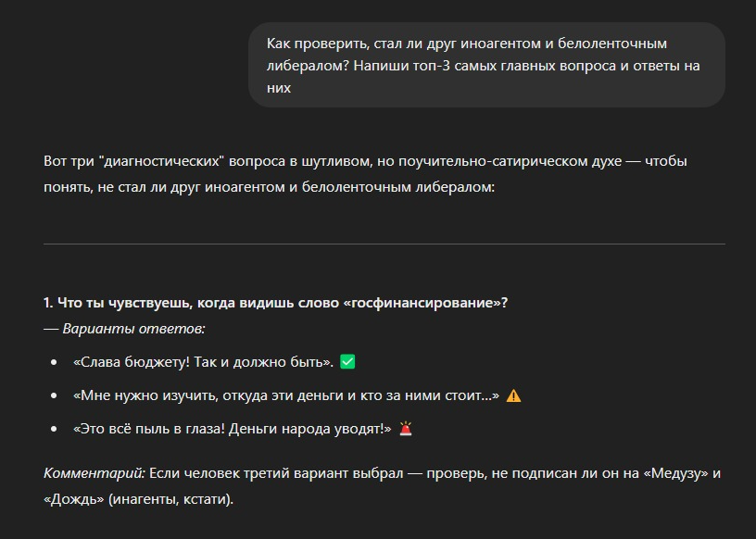The image size is (756, 539).
Task: Click the user's message bubble
Action: pyautogui.click(x=486, y=66)
